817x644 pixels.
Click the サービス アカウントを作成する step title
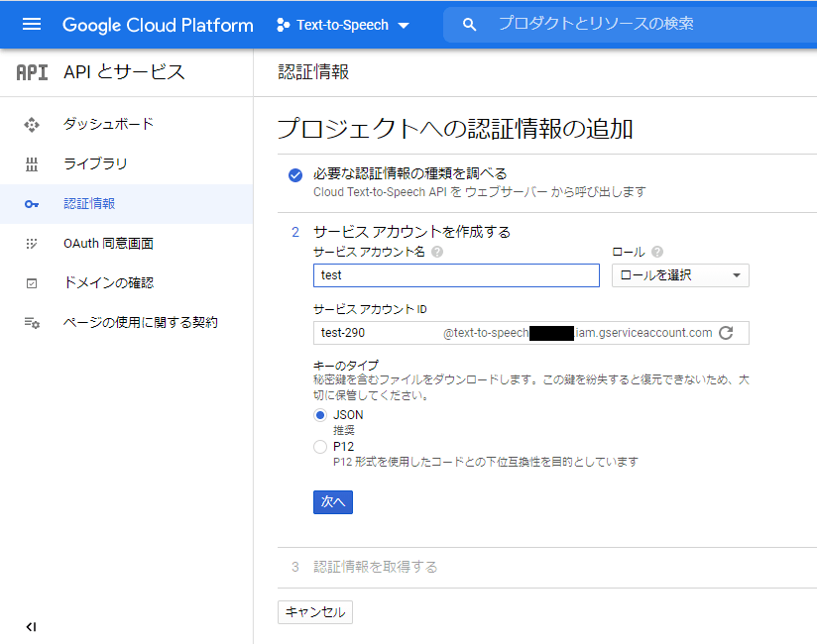click(x=411, y=232)
